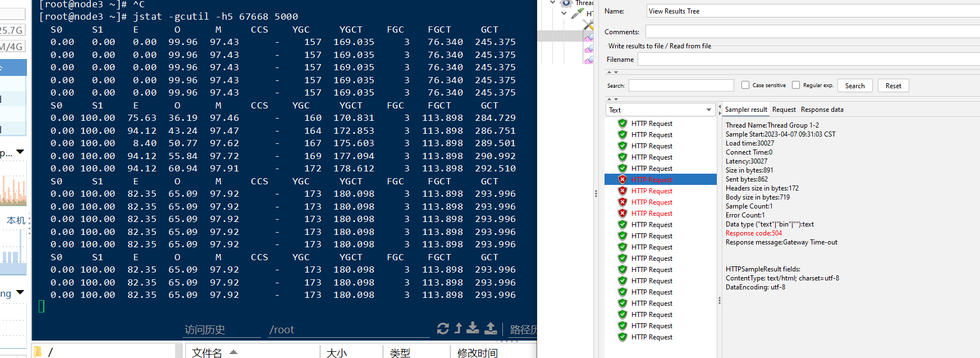Click the 'Connect Time:0' line

pyautogui.click(x=749, y=152)
